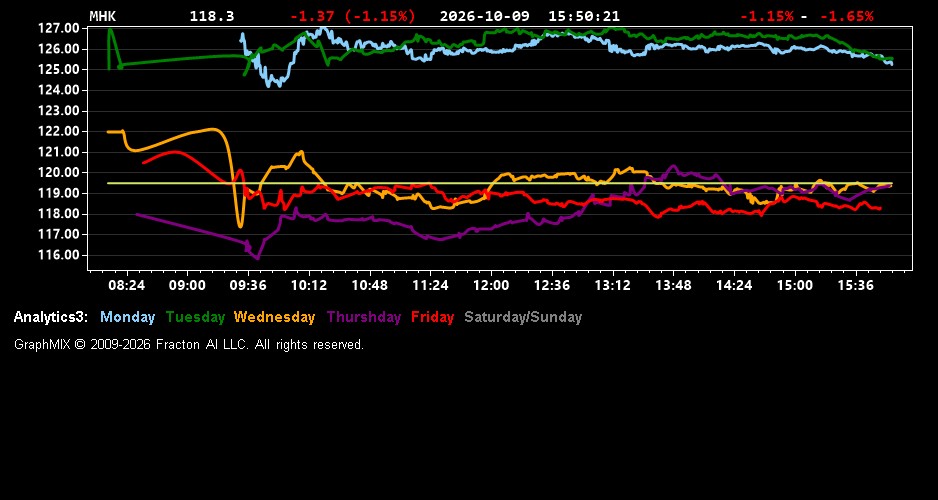Click the 12:00 time axis label

pos(491,285)
